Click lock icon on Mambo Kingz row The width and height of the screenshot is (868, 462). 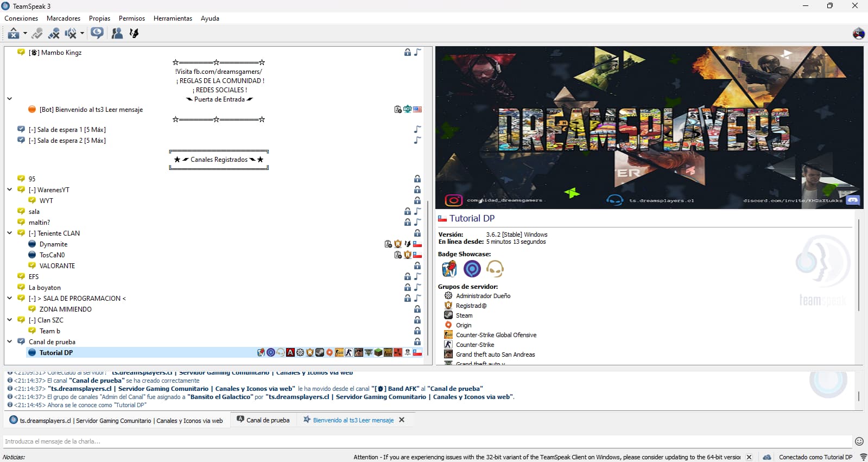click(x=407, y=53)
